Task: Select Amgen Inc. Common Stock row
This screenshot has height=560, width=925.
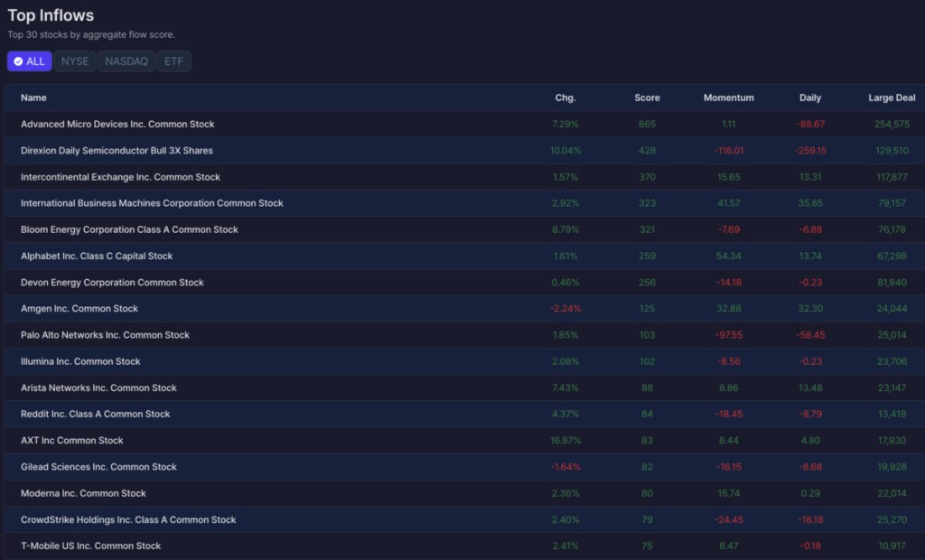Action: coord(464,309)
